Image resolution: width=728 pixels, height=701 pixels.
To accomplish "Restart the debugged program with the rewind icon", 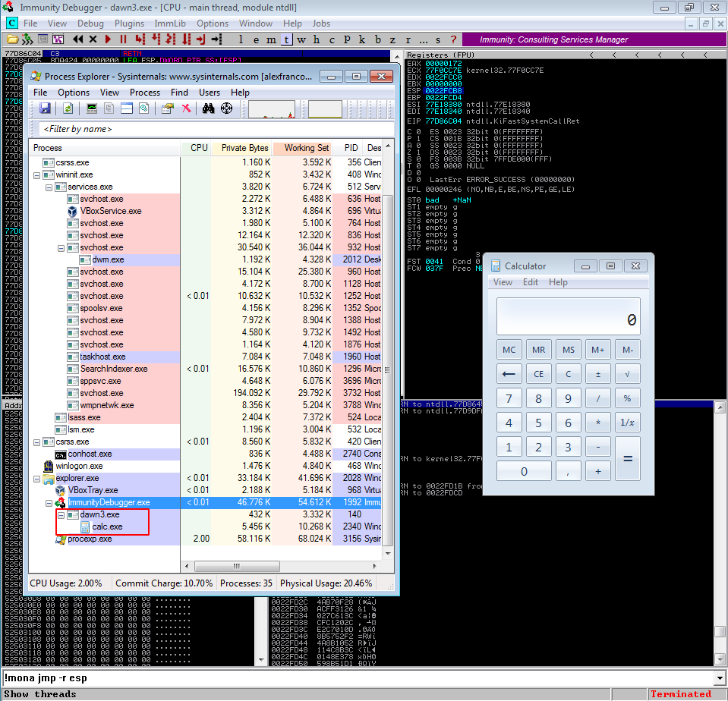I will (x=77, y=39).
